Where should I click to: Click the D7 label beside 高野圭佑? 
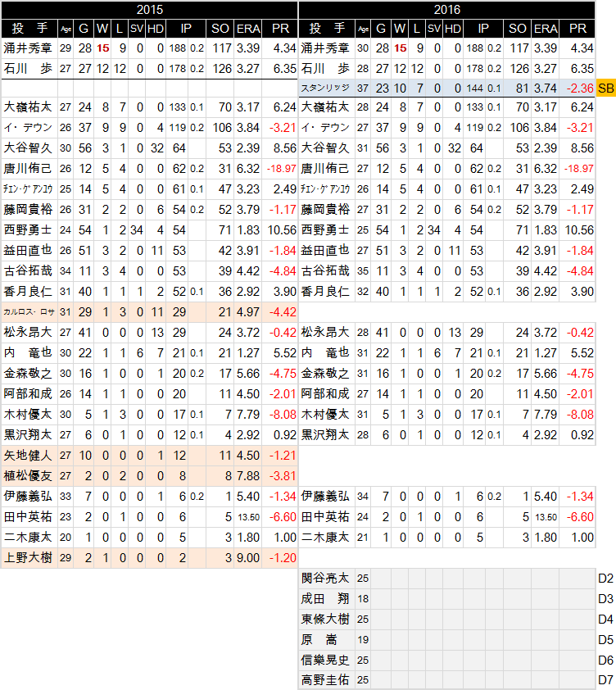coord(605,680)
